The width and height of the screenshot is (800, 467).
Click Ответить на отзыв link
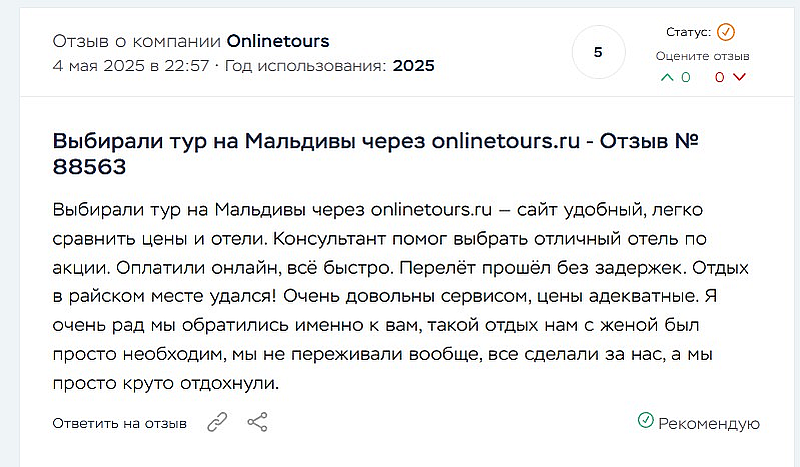coord(119,424)
